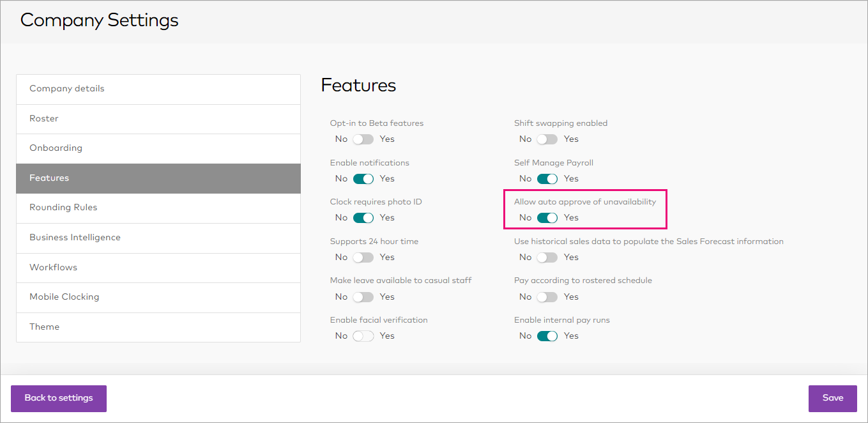The height and width of the screenshot is (423, 868).
Task: Turn on Shift swapping enabled switch
Action: (x=547, y=139)
